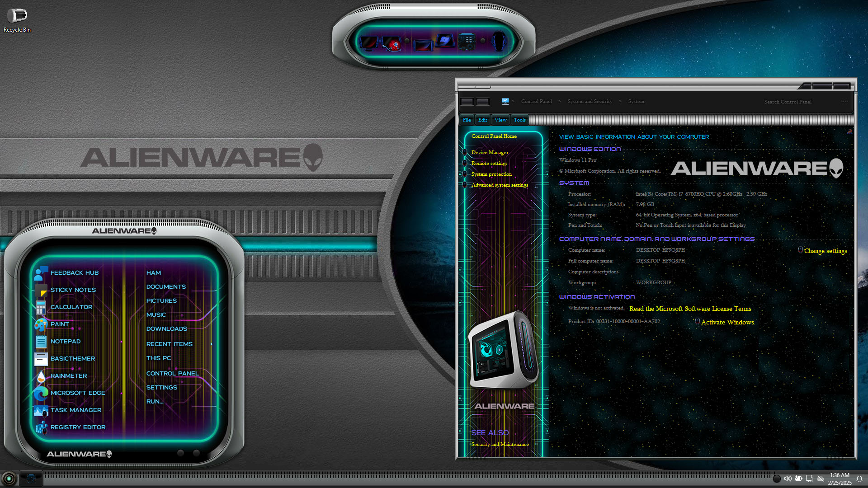Viewport: 868px width, 488px height.
Task: Open Registry Editor from start menu
Action: pyautogui.click(x=78, y=427)
